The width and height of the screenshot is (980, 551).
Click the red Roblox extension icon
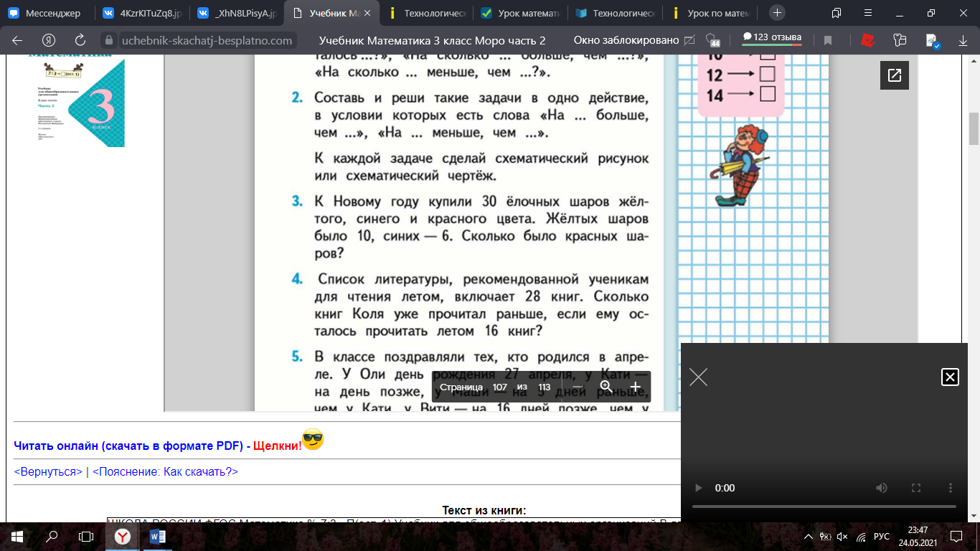click(x=868, y=40)
